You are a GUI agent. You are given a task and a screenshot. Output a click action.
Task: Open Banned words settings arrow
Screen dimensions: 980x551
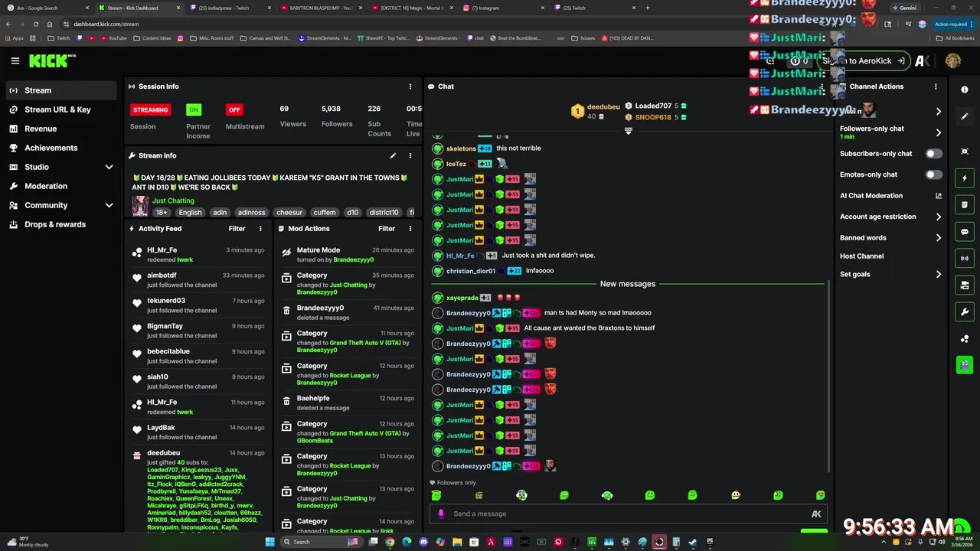click(939, 238)
